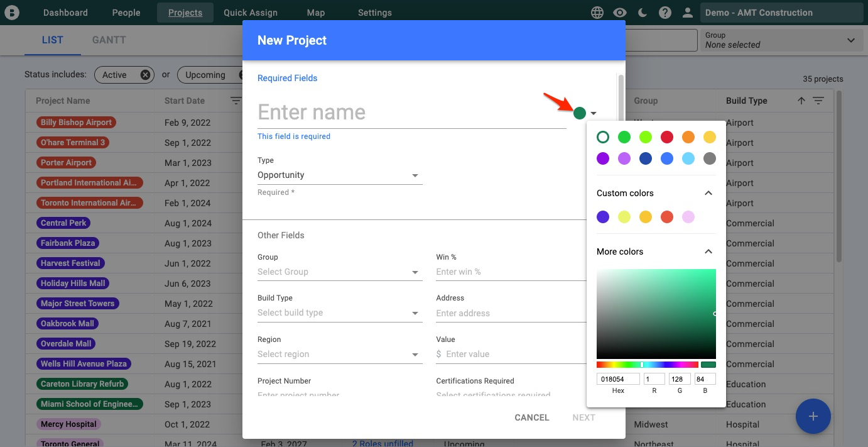868x447 pixels.
Task: Toggle dark mode moon icon
Action: [643, 13]
